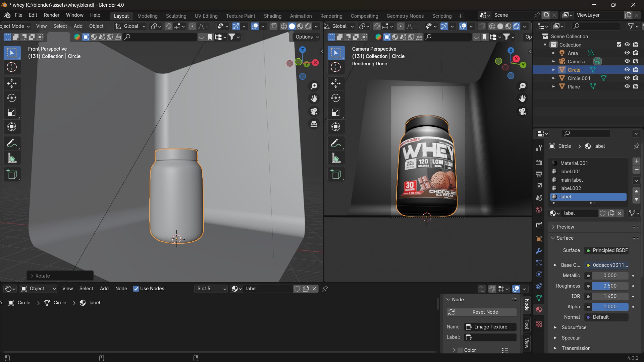Hide Plane object in outliner viewport
The height and width of the screenshot is (362, 644).
coord(627,86)
